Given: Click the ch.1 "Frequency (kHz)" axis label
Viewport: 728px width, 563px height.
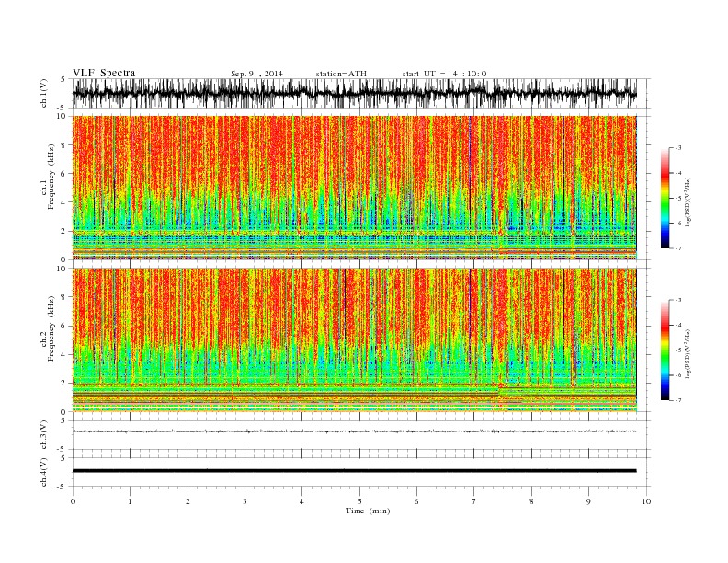Looking at the screenshot, I should 51,177.
